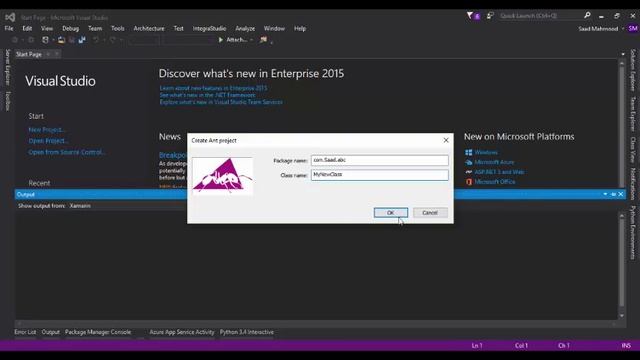640x360 pixels.
Task: Open the Solution Configurations combo box
Action: click(144, 40)
